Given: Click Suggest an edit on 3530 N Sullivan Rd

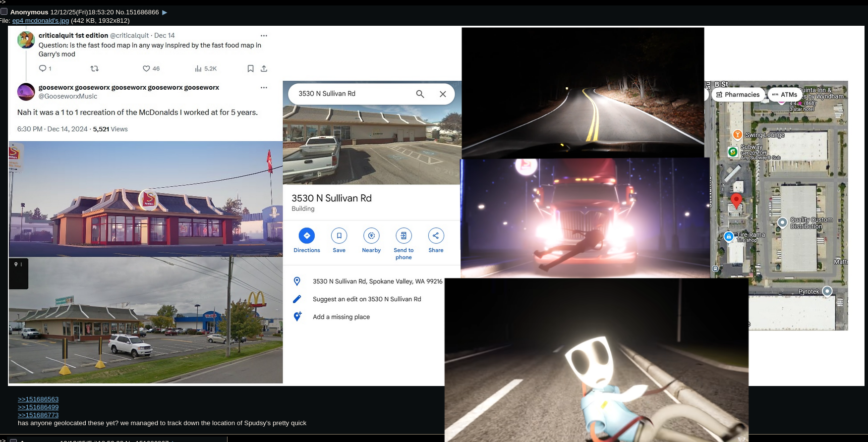Looking at the screenshot, I should (x=367, y=299).
